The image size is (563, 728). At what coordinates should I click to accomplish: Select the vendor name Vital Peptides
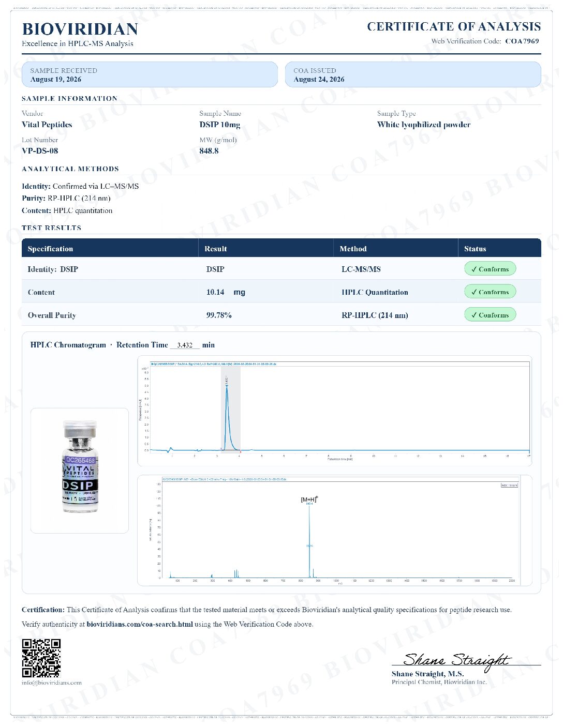[x=47, y=125]
